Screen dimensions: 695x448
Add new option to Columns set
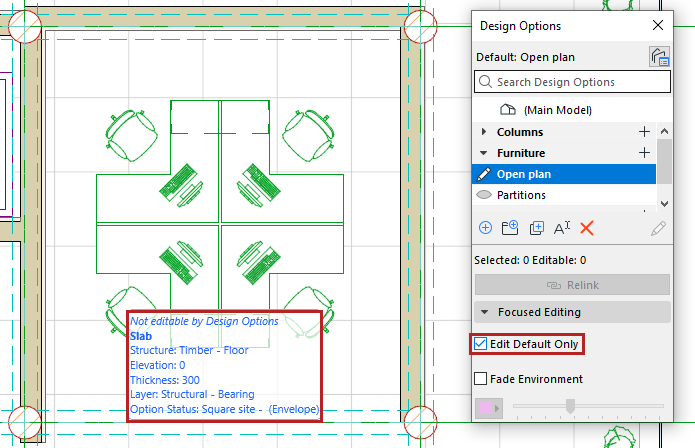644,132
